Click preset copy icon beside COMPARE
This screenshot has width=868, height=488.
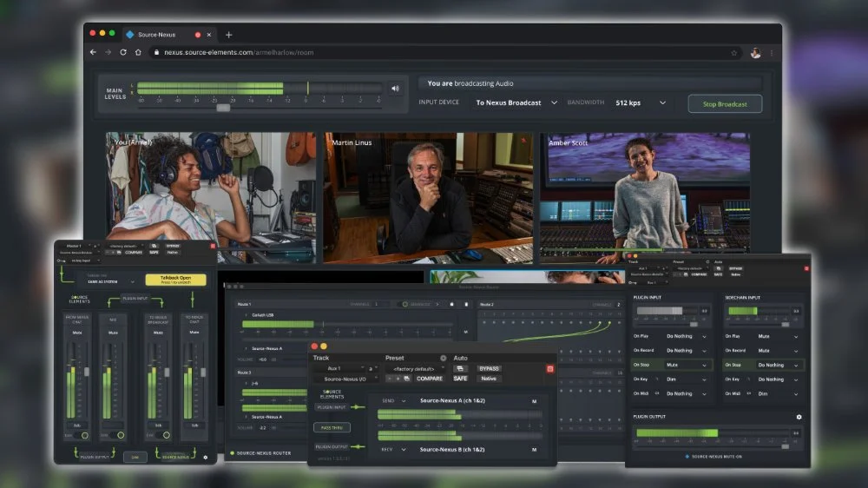tap(406, 379)
